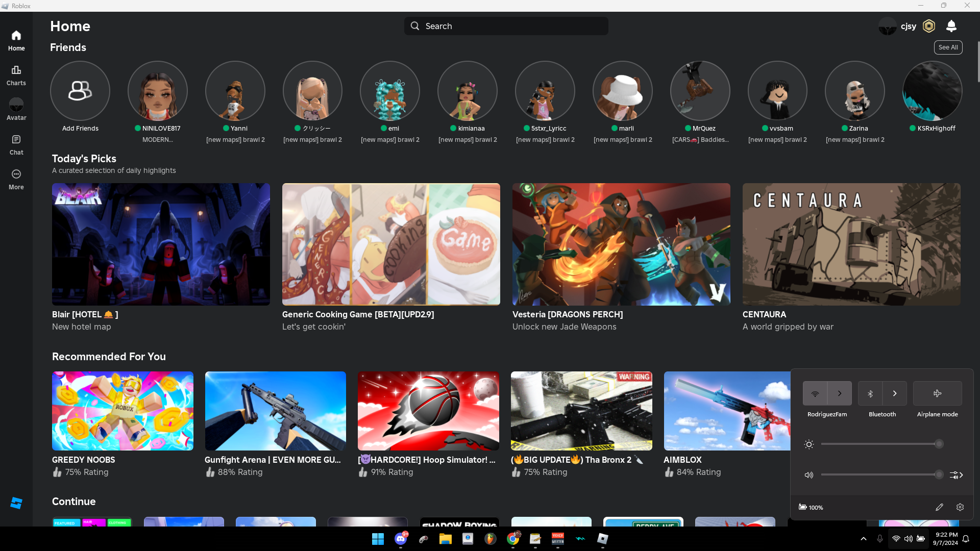Toggle Bluetooth on or off
The width and height of the screenshot is (980, 551).
point(870,393)
